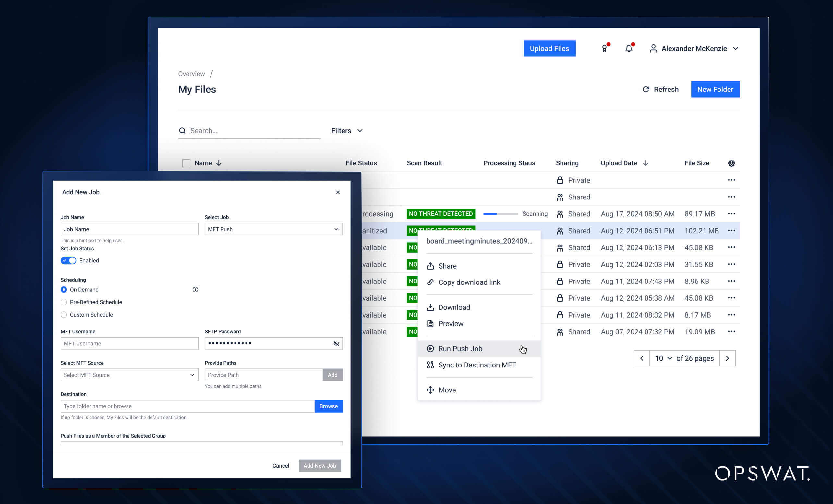Go to previous page arrow
The image size is (833, 504).
click(x=641, y=358)
